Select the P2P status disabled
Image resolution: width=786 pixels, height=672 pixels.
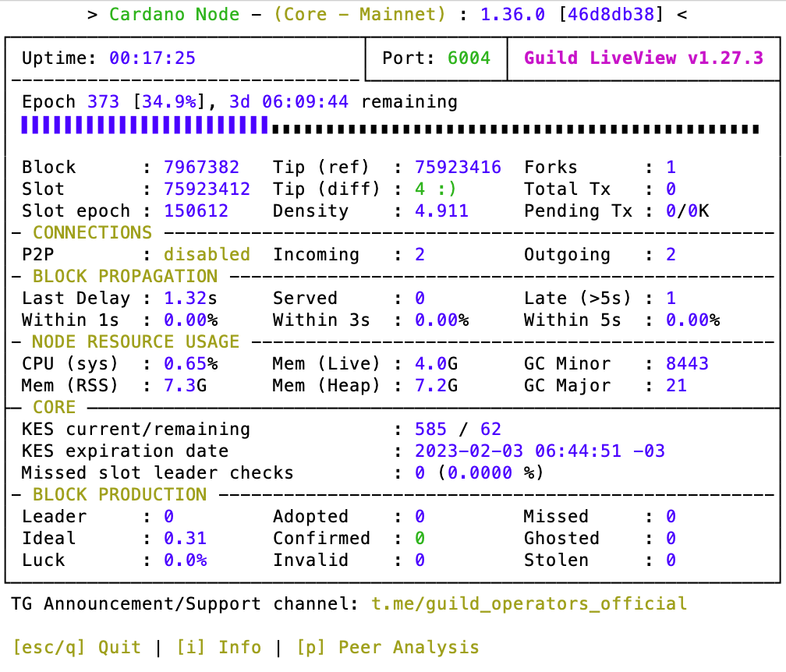coord(207,254)
